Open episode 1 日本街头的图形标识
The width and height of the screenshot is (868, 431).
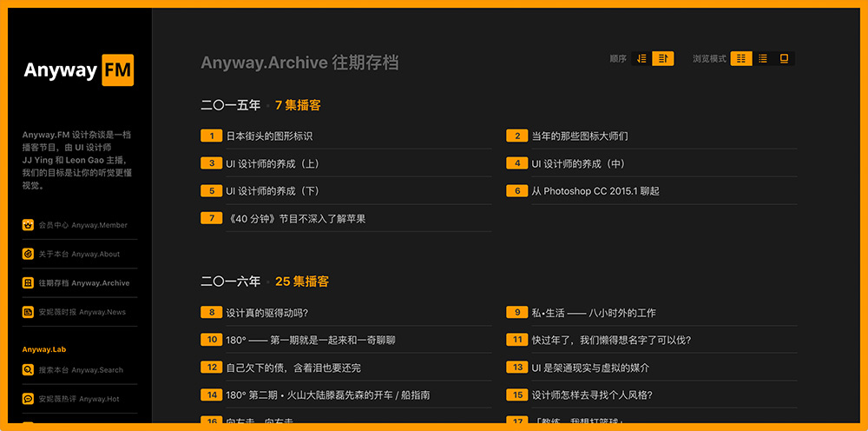pos(346,136)
